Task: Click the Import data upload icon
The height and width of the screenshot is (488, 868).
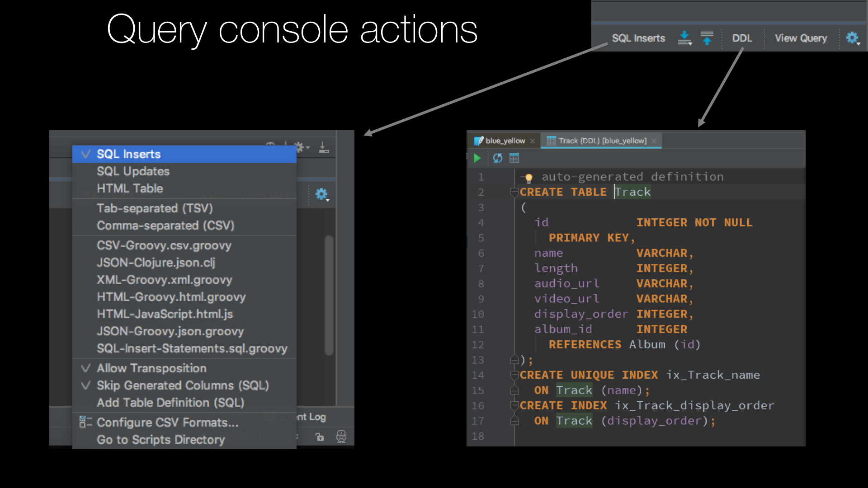Action: point(707,38)
